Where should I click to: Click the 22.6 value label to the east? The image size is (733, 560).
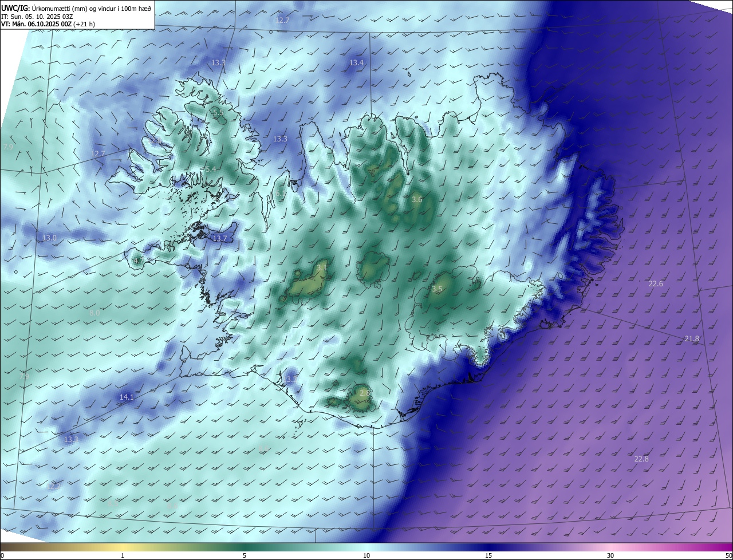(656, 284)
